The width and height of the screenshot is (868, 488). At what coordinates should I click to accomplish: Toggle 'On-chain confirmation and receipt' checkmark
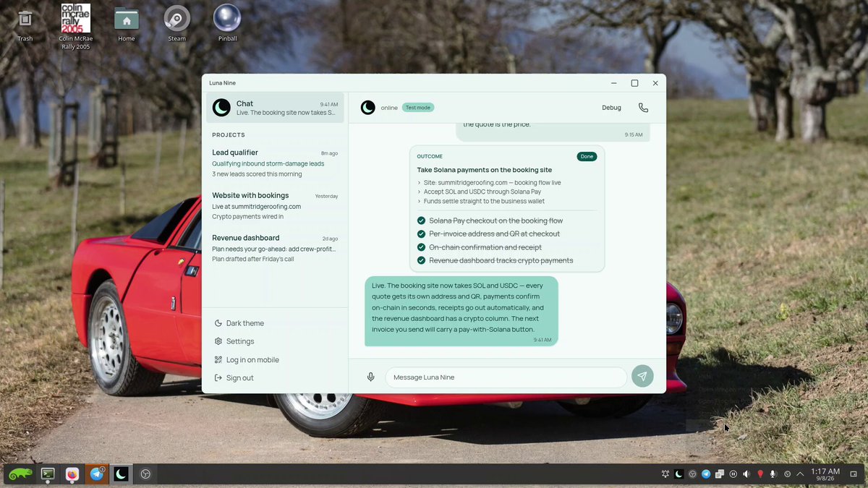coord(422,247)
